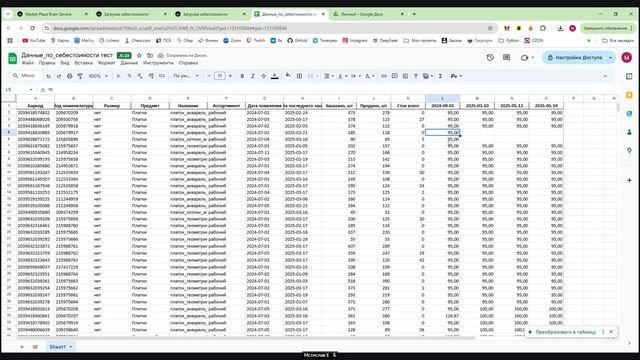This screenshot has width=640, height=360.
Task: Open the Вставка menu
Action: (x=84, y=63)
